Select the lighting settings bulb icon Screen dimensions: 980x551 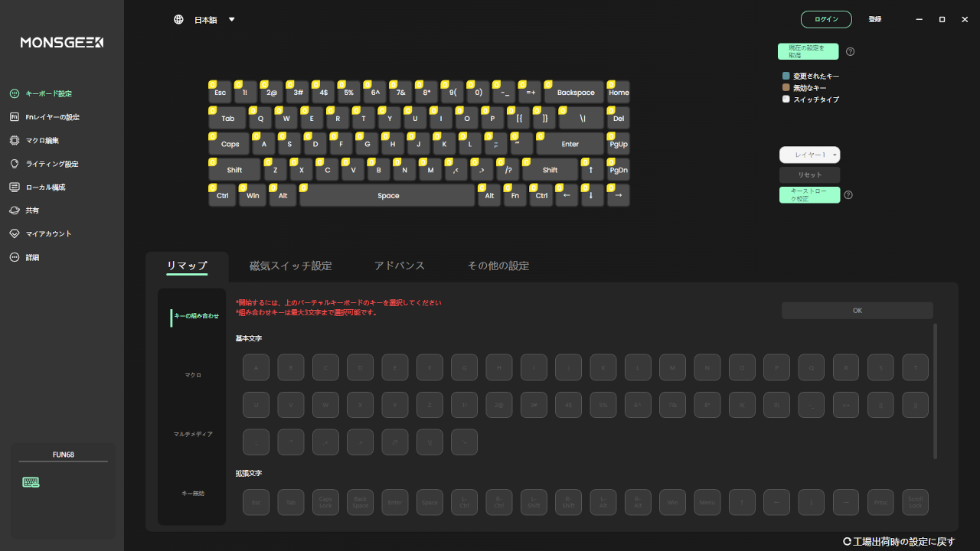tap(14, 164)
